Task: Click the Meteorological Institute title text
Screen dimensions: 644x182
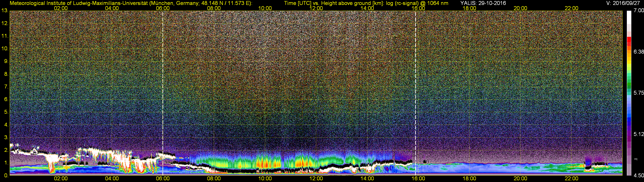Action: 131,3
